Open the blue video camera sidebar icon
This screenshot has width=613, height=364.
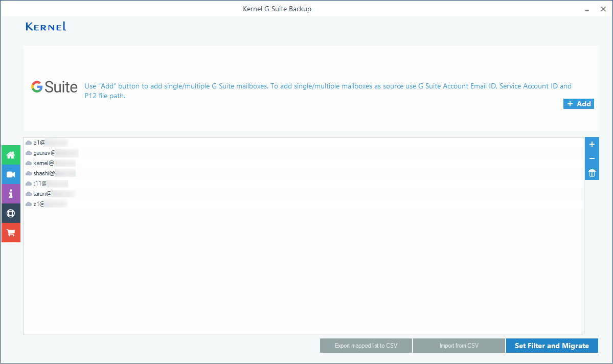coord(11,174)
